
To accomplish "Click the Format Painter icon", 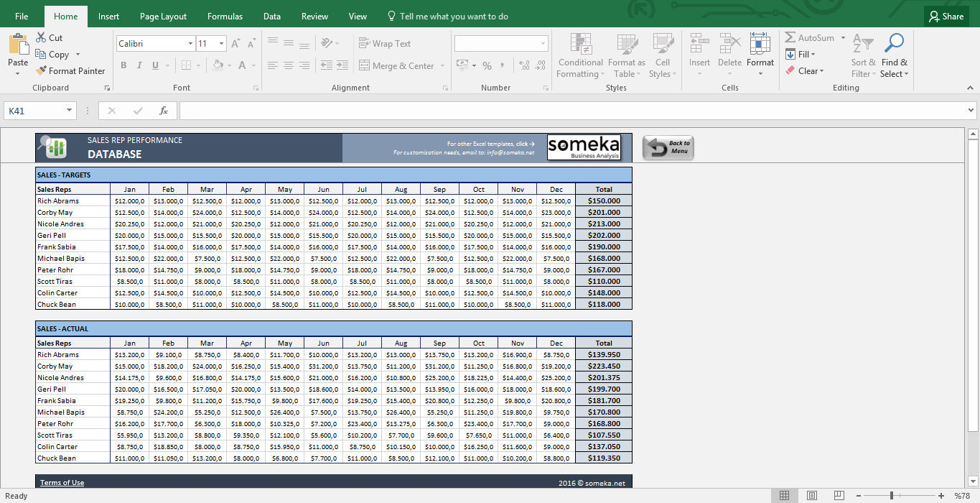I will point(41,71).
